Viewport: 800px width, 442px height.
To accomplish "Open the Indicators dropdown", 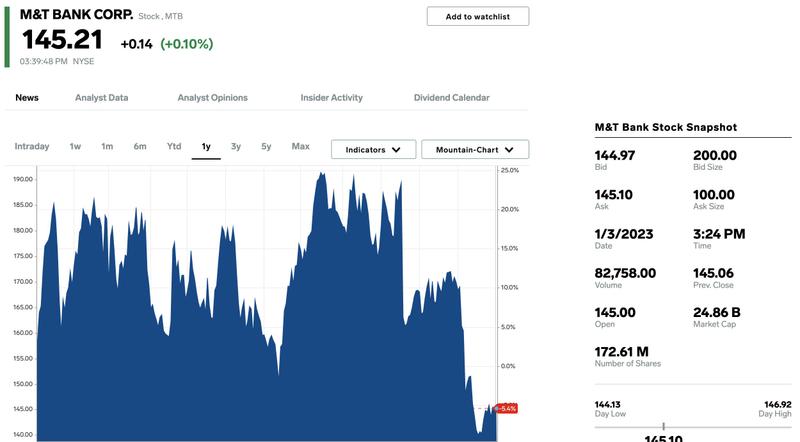I will click(373, 150).
